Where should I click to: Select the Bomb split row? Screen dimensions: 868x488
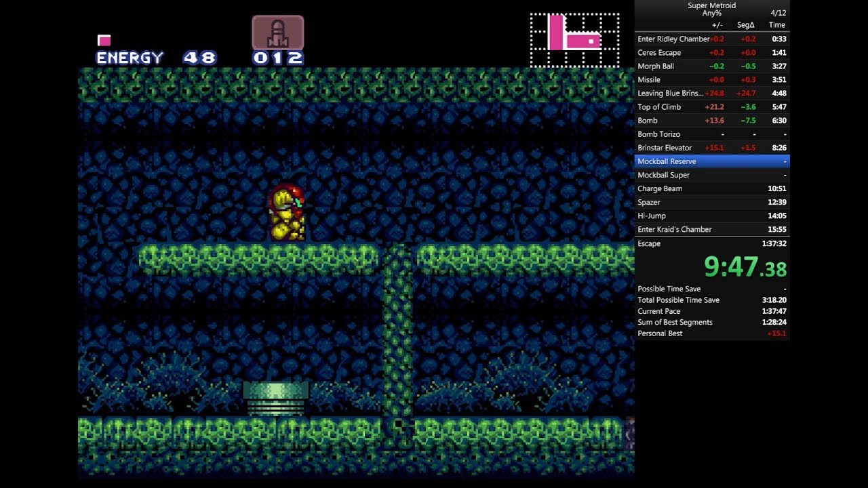point(712,121)
